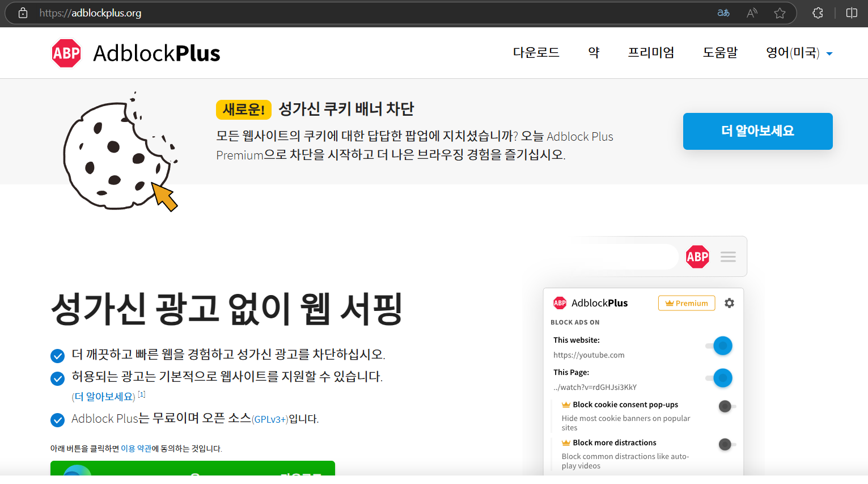The width and height of the screenshot is (868, 484).
Task: Click the lock icon in the address bar
Action: point(23,12)
